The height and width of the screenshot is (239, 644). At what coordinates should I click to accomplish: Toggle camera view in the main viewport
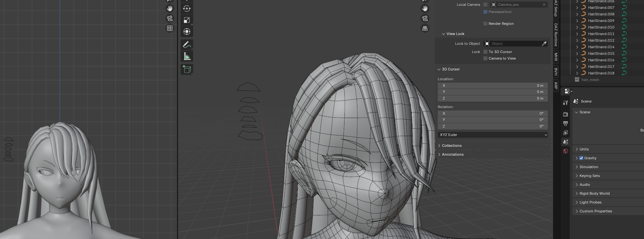point(425,18)
